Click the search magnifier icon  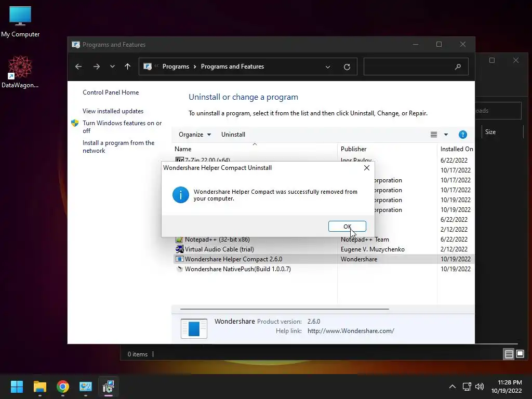point(458,67)
